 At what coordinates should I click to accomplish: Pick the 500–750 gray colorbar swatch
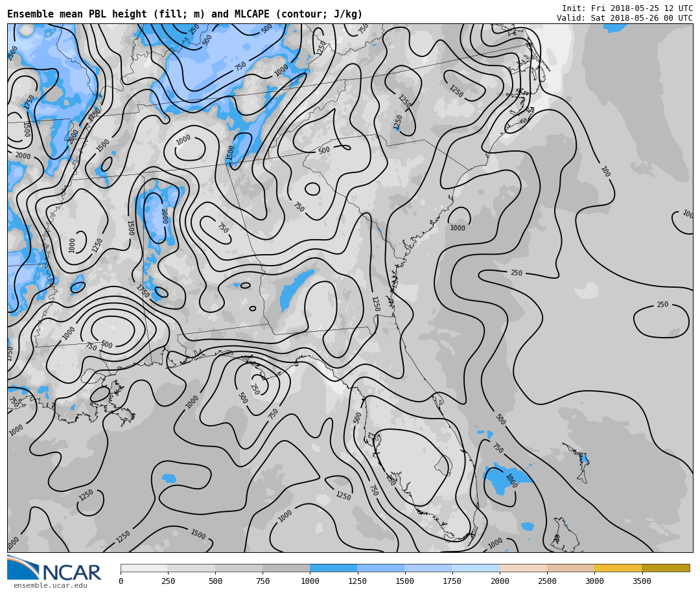(239, 568)
